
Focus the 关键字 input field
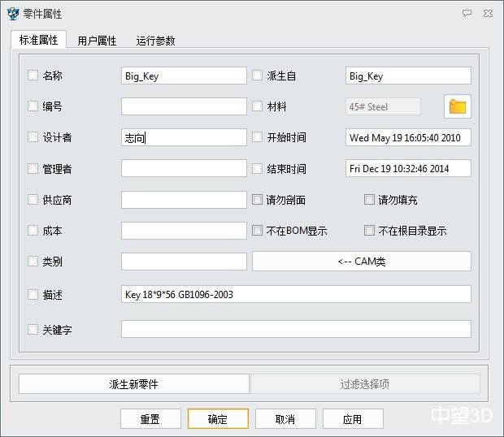(x=296, y=329)
